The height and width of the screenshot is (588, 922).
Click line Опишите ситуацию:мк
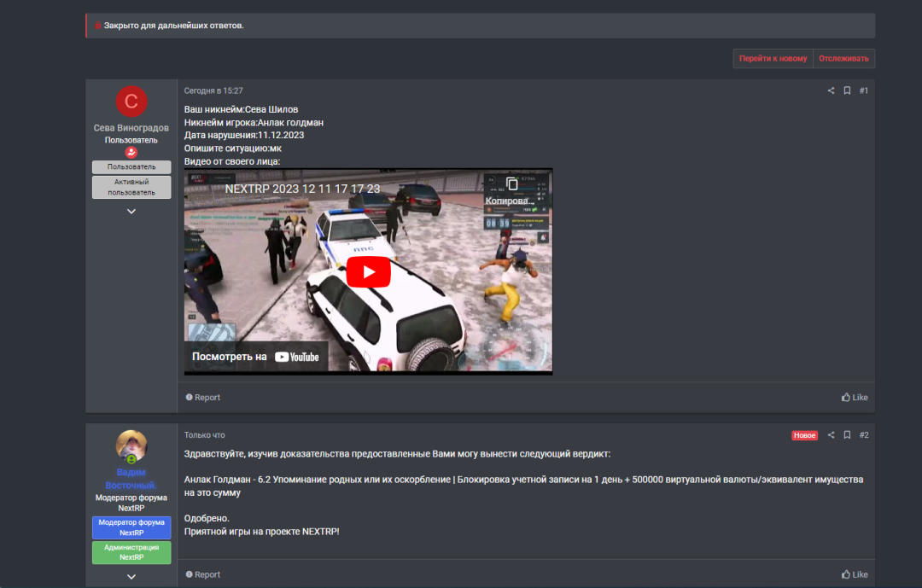point(233,148)
